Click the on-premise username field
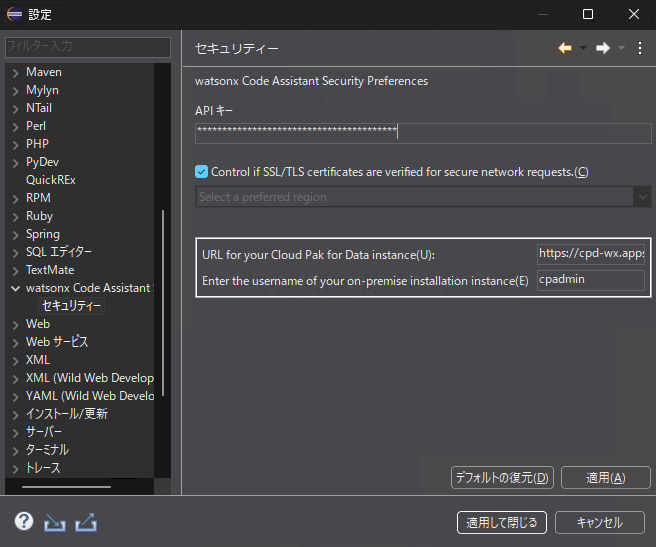Viewport: 656px width, 547px height. pos(591,280)
